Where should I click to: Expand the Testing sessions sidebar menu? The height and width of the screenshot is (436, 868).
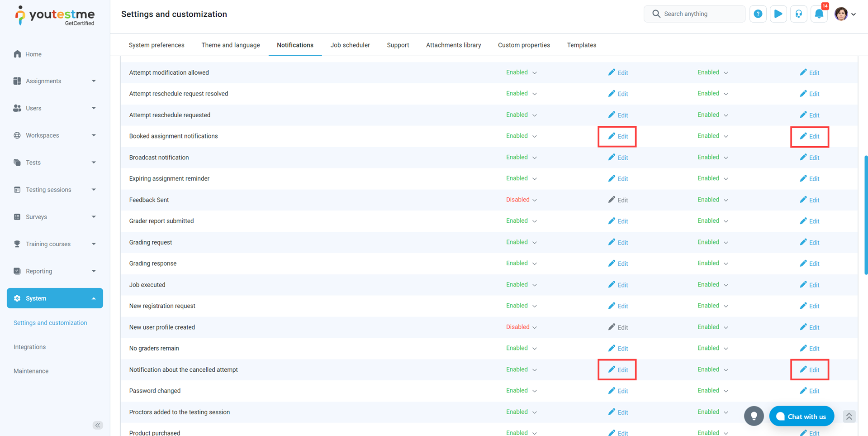click(x=55, y=190)
